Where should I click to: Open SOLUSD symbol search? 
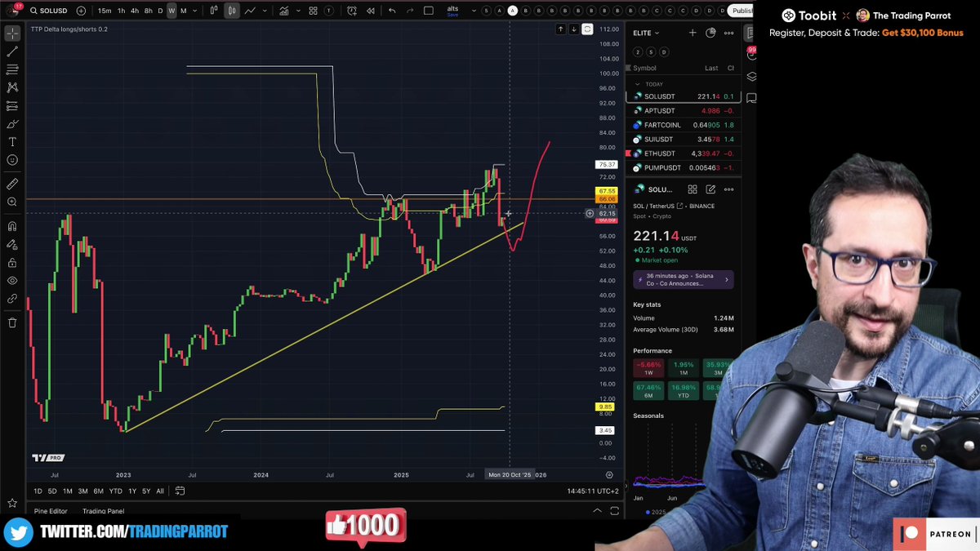48,11
